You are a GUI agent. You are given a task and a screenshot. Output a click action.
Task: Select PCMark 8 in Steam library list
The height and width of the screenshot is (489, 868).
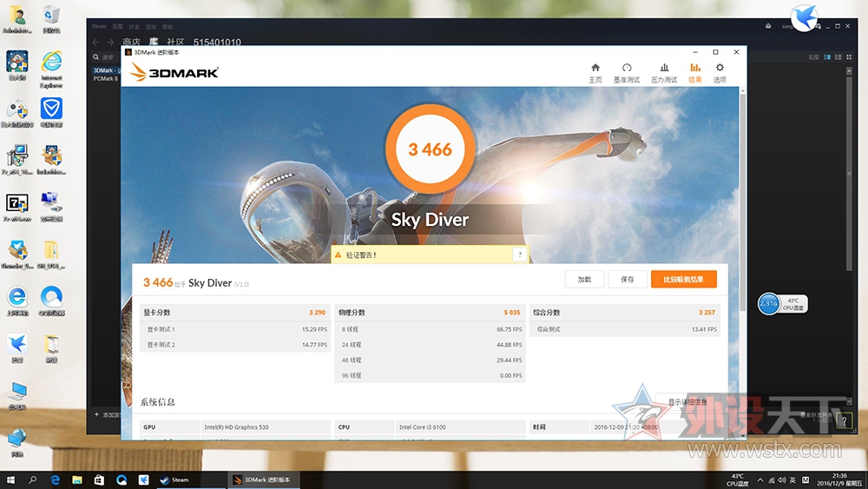click(106, 79)
